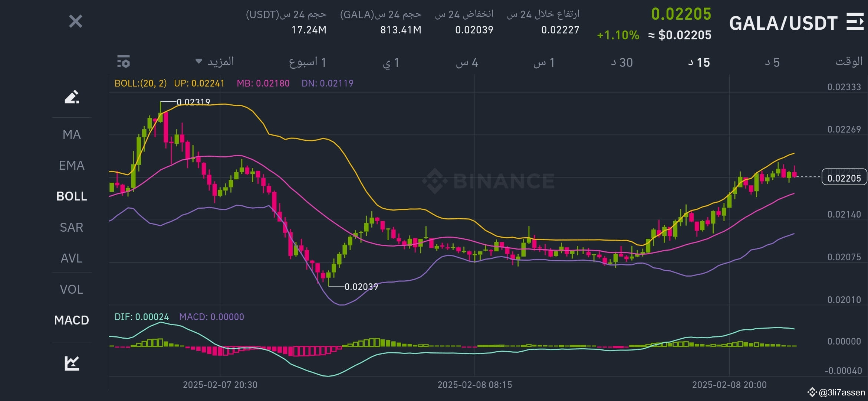This screenshot has height=401, width=868.
Task: Enable the SAR indicator
Action: pyautogui.click(x=72, y=227)
